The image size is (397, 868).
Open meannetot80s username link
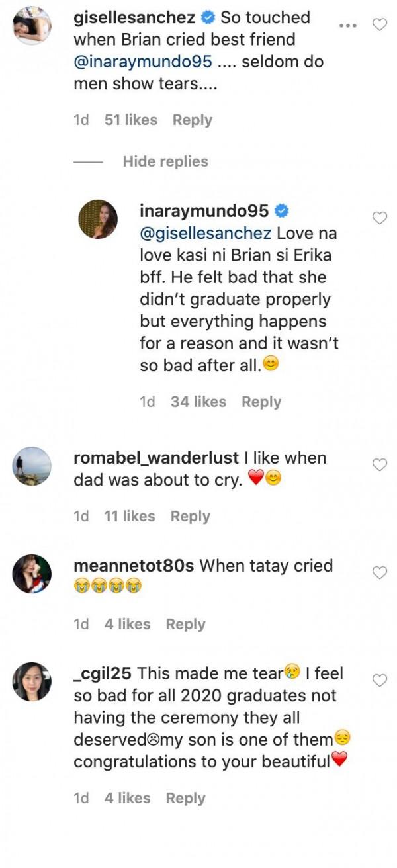coord(134,566)
